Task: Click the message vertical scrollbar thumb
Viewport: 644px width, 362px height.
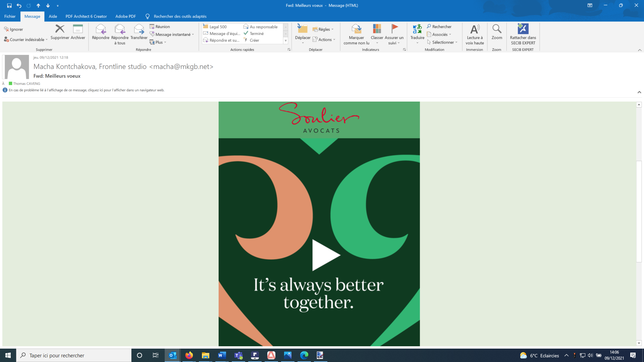Action: (639, 212)
